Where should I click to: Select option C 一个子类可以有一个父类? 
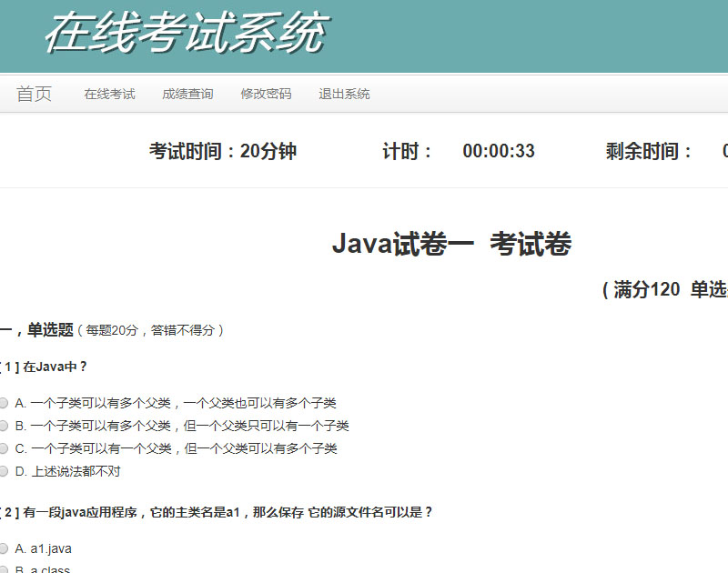(x=4, y=448)
